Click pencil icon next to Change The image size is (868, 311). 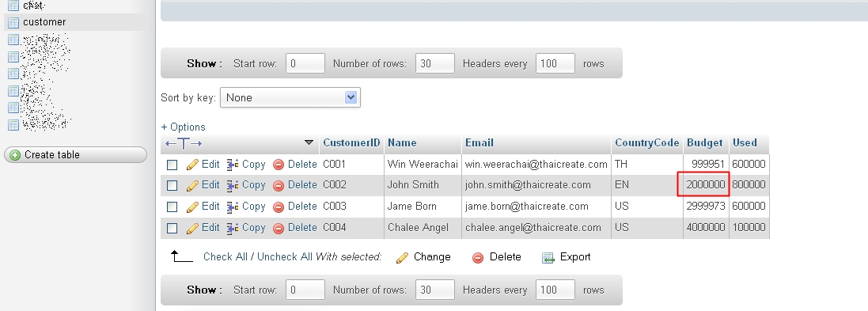(x=403, y=257)
